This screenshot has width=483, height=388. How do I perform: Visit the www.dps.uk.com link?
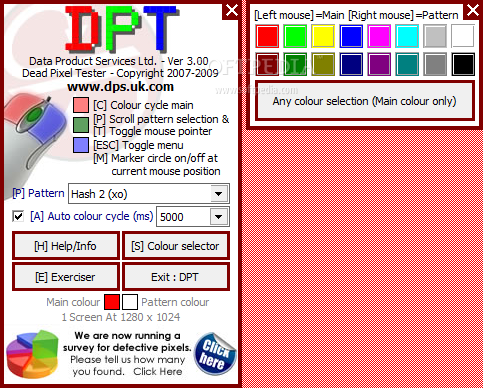click(x=120, y=87)
